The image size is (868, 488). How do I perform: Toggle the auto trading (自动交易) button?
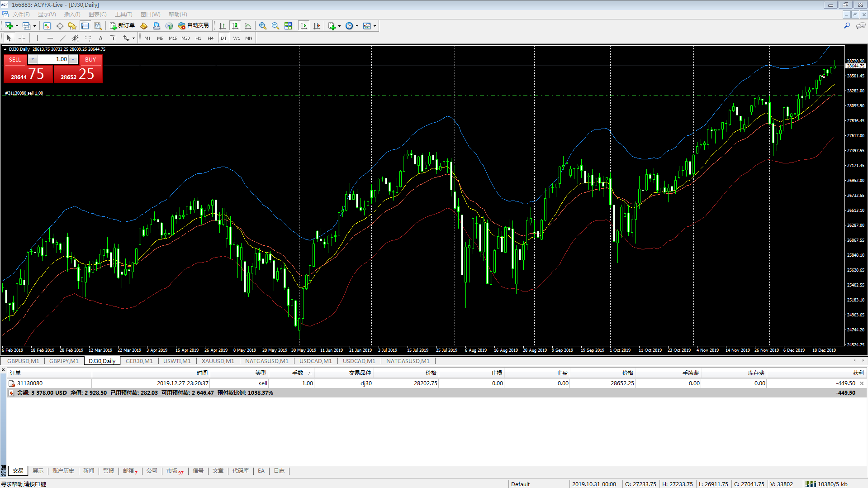point(194,26)
